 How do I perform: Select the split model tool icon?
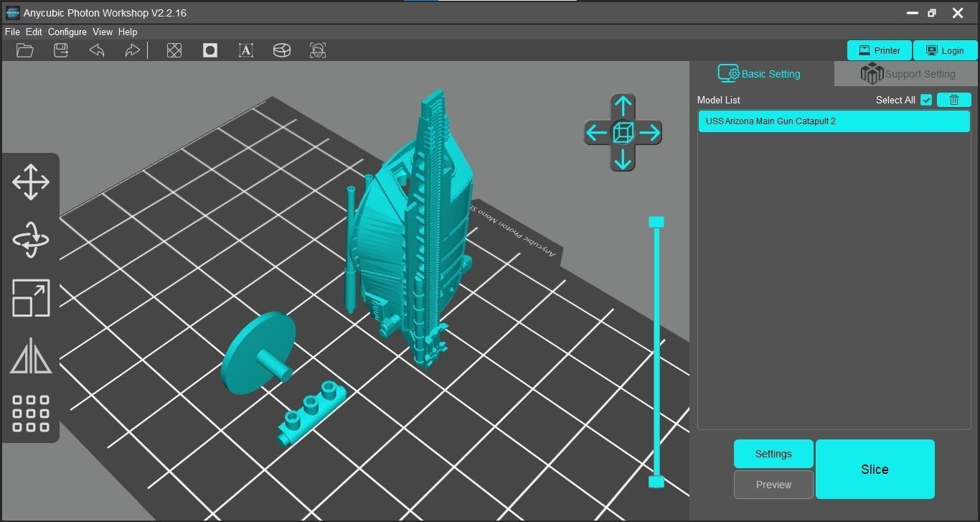(x=282, y=50)
